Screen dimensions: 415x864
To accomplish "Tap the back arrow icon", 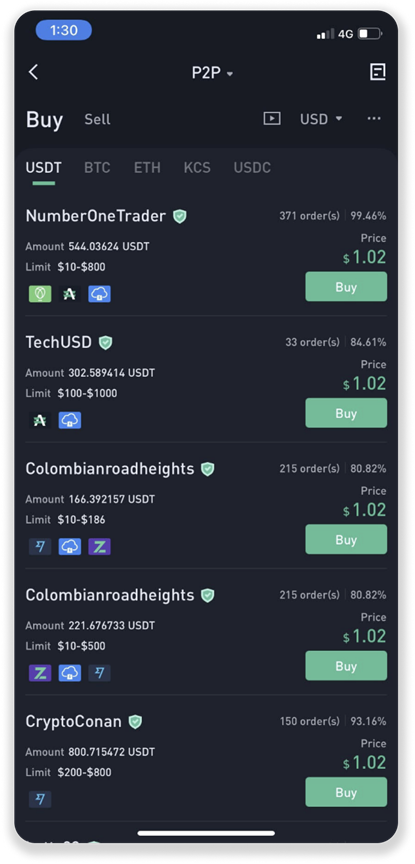I will [x=34, y=72].
